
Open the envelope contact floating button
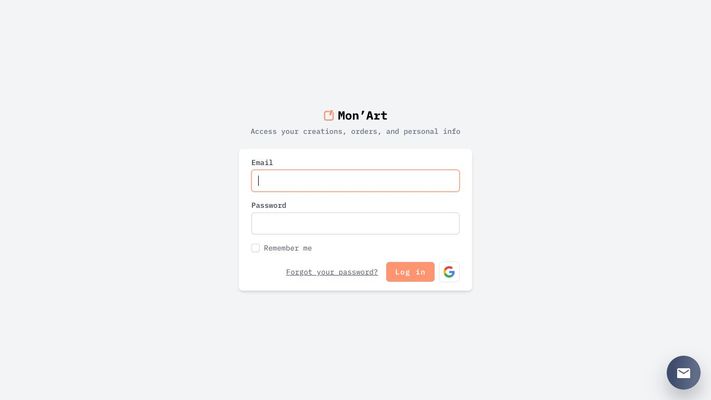tap(683, 373)
